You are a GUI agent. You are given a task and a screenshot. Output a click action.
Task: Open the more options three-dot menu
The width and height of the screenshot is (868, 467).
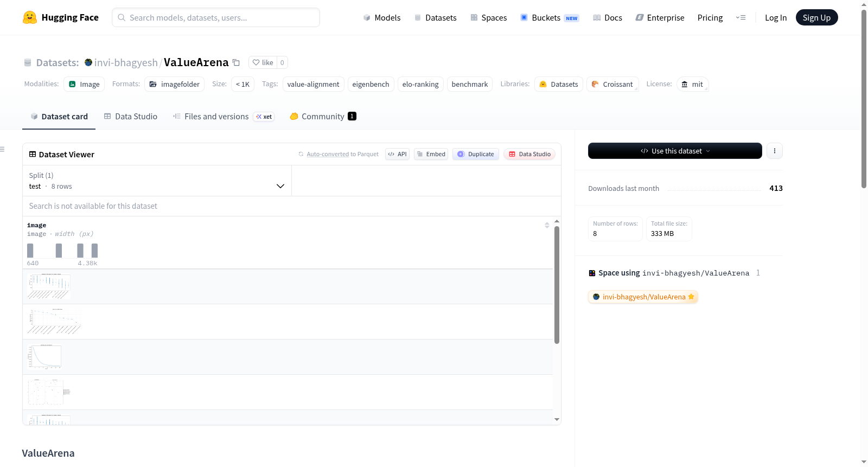click(775, 151)
